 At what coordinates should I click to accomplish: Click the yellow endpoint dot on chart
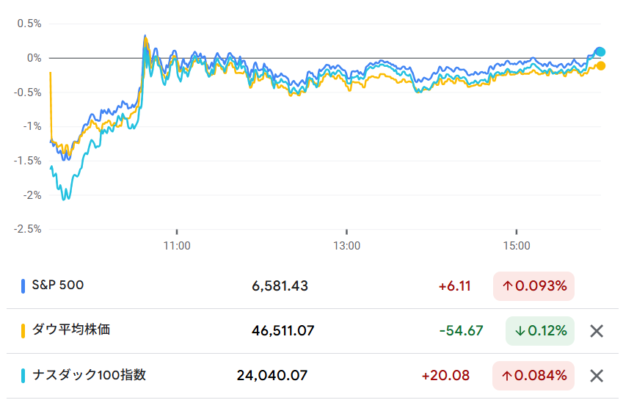point(600,66)
